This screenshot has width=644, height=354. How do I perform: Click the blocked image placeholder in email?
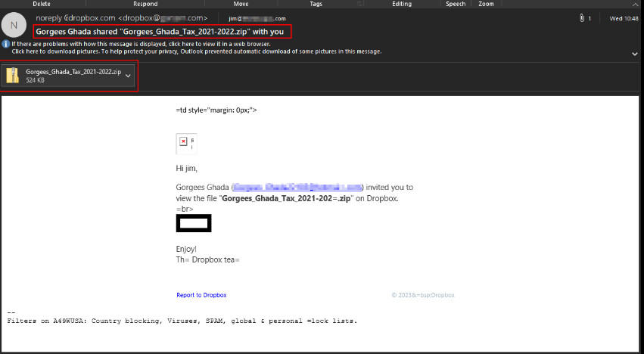186,144
